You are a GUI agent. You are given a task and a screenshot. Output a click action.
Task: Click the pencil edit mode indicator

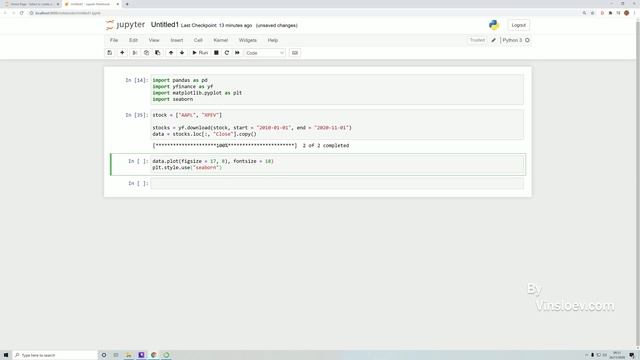coord(493,40)
